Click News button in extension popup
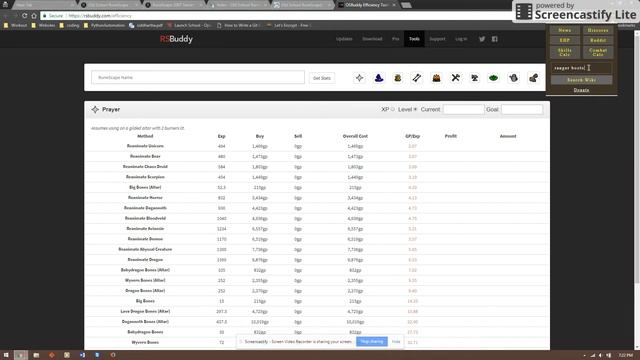 pyautogui.click(x=565, y=30)
